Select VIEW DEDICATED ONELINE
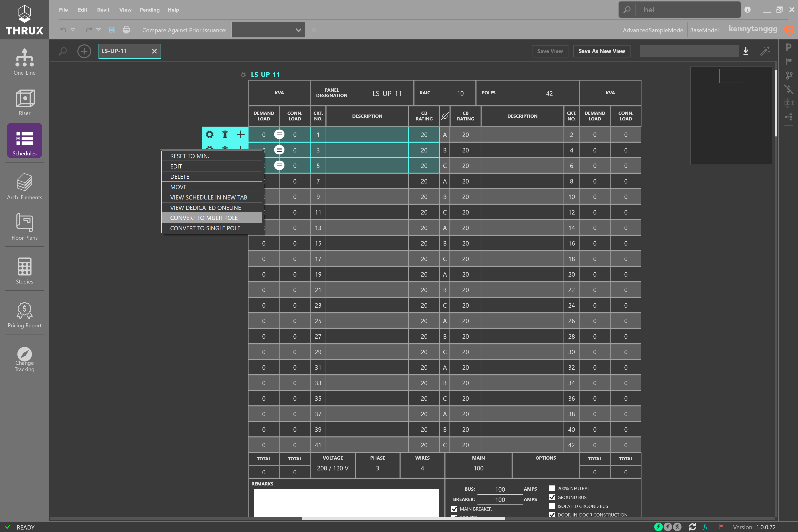Image resolution: width=798 pixels, height=532 pixels. click(x=212, y=208)
